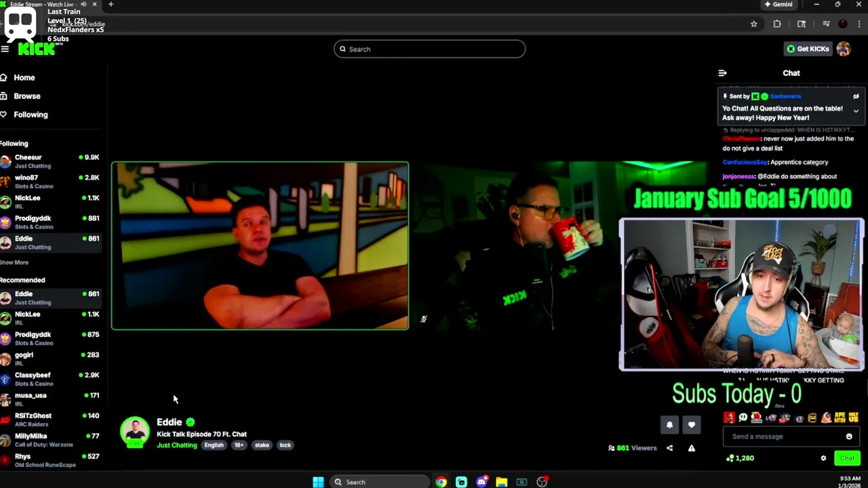868x488 pixels.
Task: Click ConfuciousSay username in chat
Action: pos(745,163)
